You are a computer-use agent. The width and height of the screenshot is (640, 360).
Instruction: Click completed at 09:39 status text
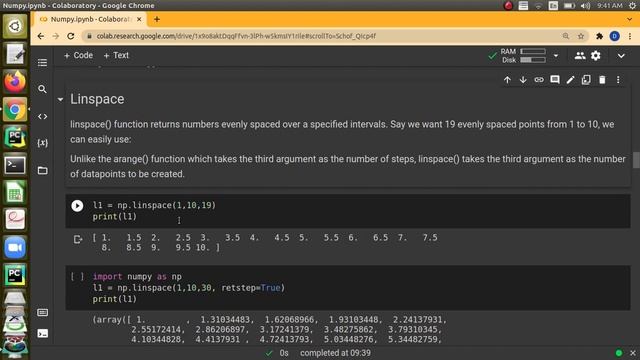[x=335, y=353]
